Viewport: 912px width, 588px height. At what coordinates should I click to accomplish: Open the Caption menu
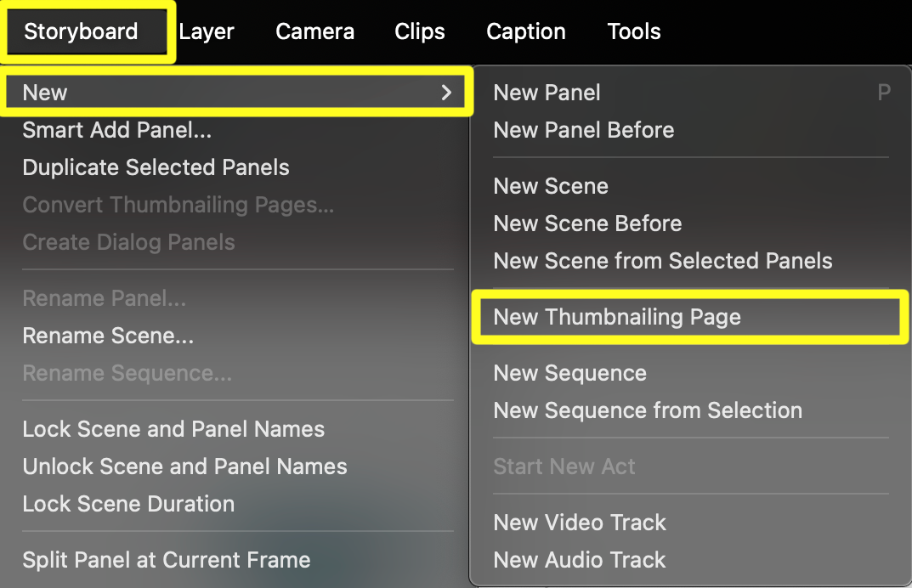click(x=526, y=32)
